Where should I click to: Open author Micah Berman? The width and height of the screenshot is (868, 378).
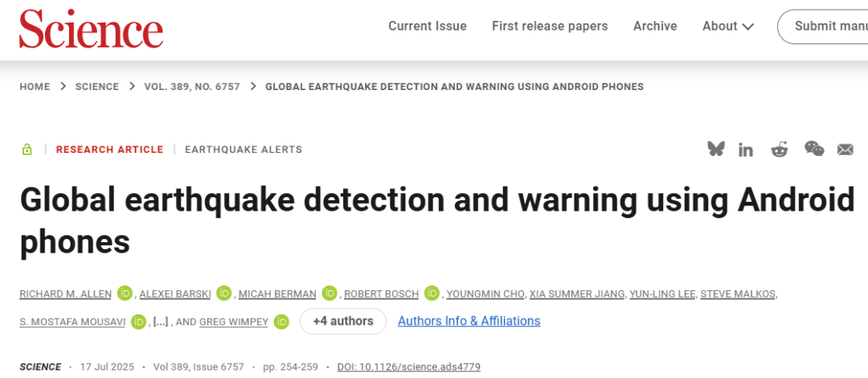(277, 294)
